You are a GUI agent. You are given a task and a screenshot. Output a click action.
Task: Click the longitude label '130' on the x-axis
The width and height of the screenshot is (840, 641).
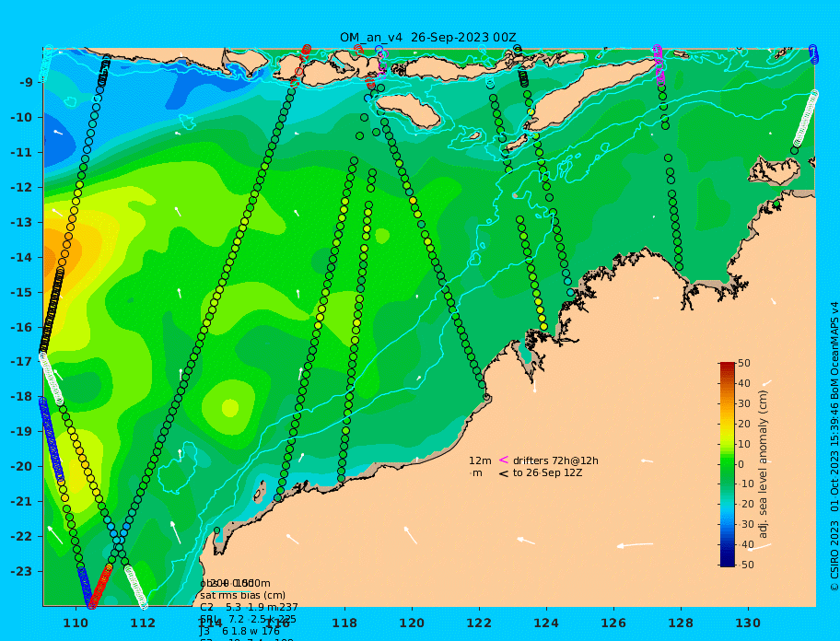[748, 623]
